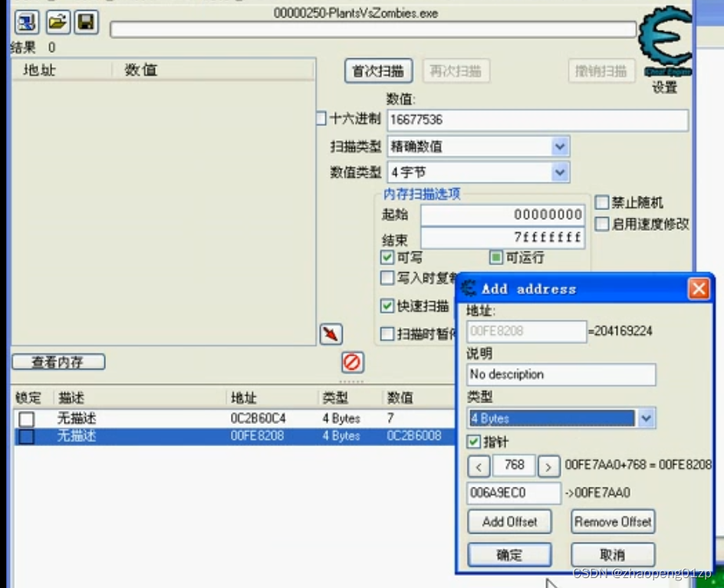Screen dimensions: 724x588
Task: Confirm with the 确定 button
Action: (x=510, y=555)
